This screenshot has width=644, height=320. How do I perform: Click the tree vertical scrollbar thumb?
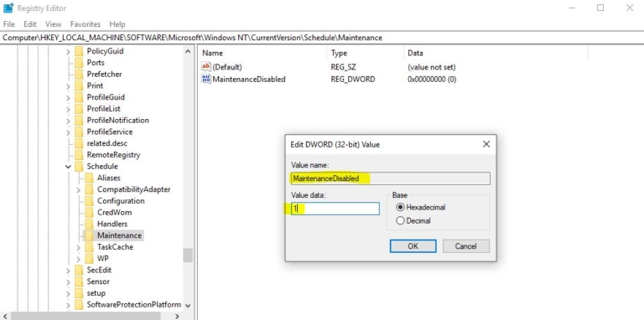[x=188, y=255]
